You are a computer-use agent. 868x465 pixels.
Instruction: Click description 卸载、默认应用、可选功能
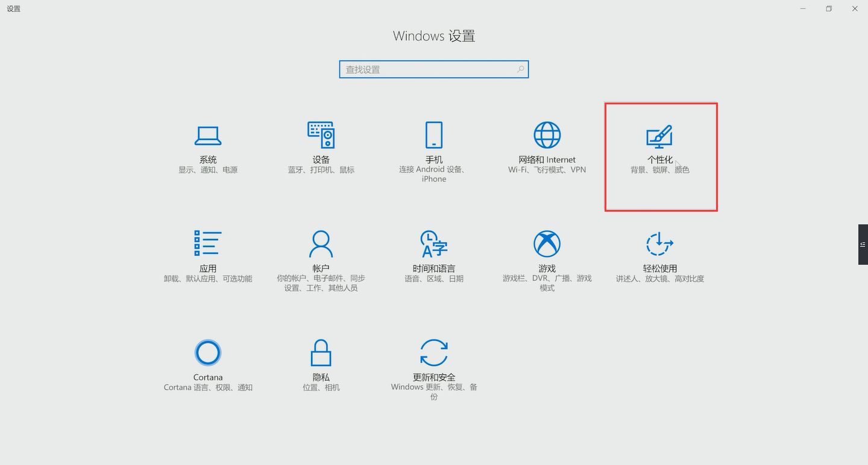(208, 279)
